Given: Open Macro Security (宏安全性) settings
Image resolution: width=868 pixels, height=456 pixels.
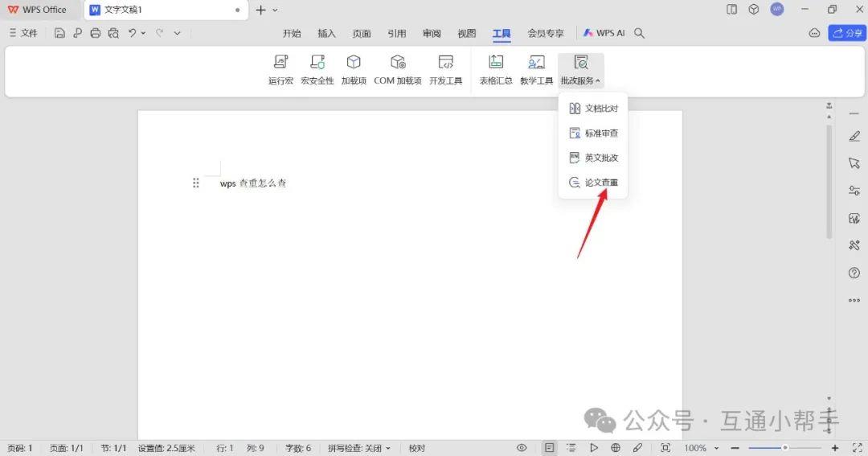Looking at the screenshot, I should click(317, 69).
